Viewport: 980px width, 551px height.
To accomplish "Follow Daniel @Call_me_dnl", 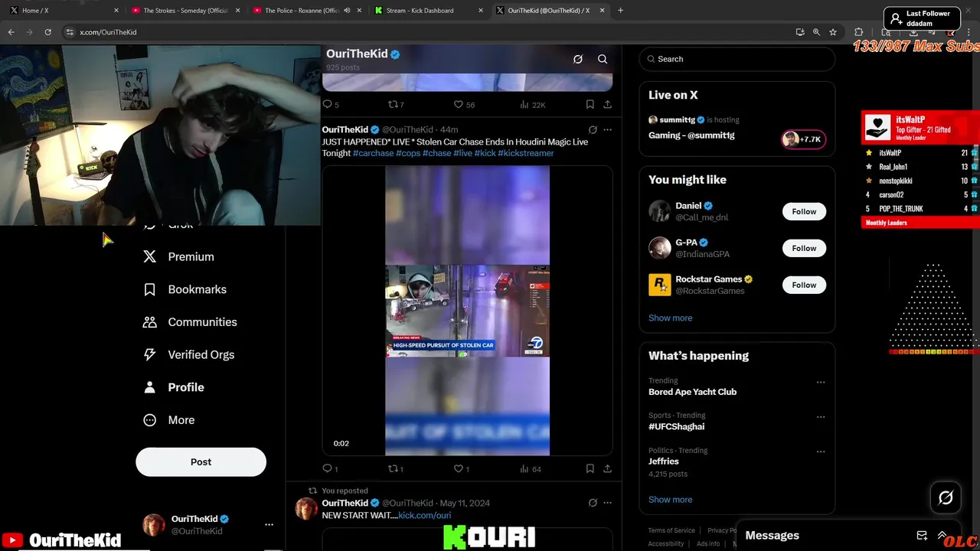I will pos(804,211).
